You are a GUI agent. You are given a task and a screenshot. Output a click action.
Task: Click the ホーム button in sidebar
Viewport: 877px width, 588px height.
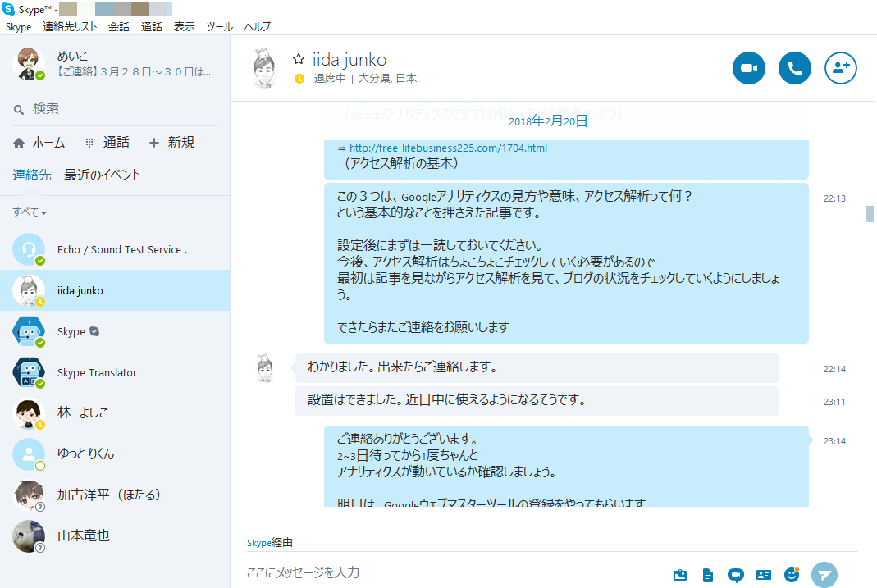point(39,143)
